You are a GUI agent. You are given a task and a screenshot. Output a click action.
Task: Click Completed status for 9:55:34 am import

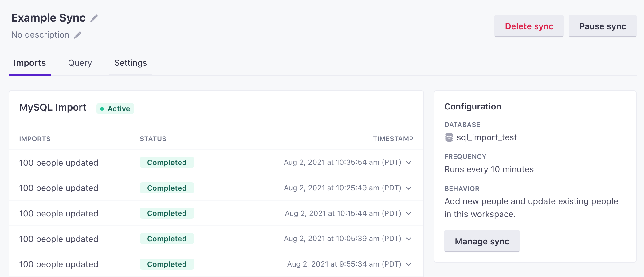167,264
